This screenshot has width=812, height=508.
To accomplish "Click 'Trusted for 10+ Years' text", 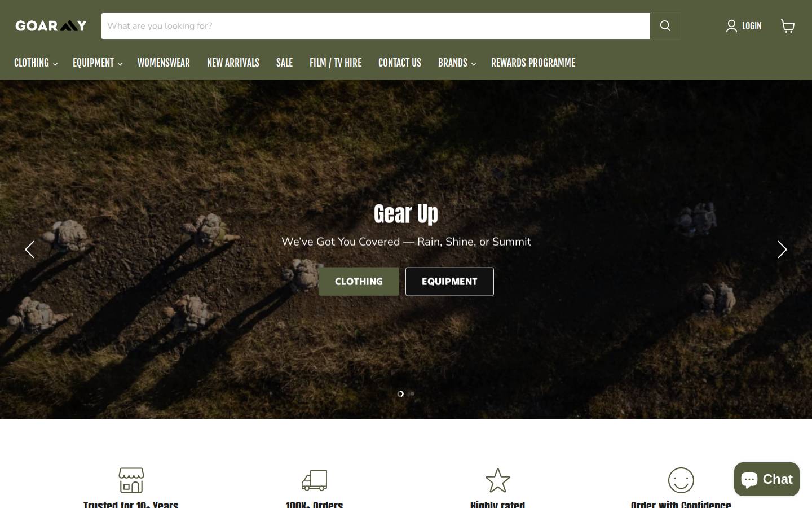I will 131,504.
